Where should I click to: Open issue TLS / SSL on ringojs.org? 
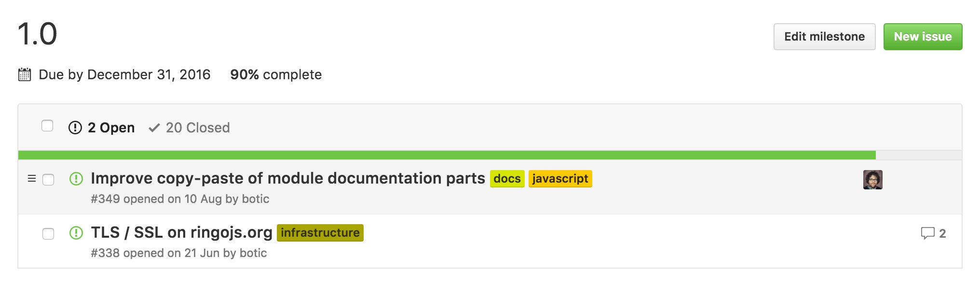click(x=182, y=232)
